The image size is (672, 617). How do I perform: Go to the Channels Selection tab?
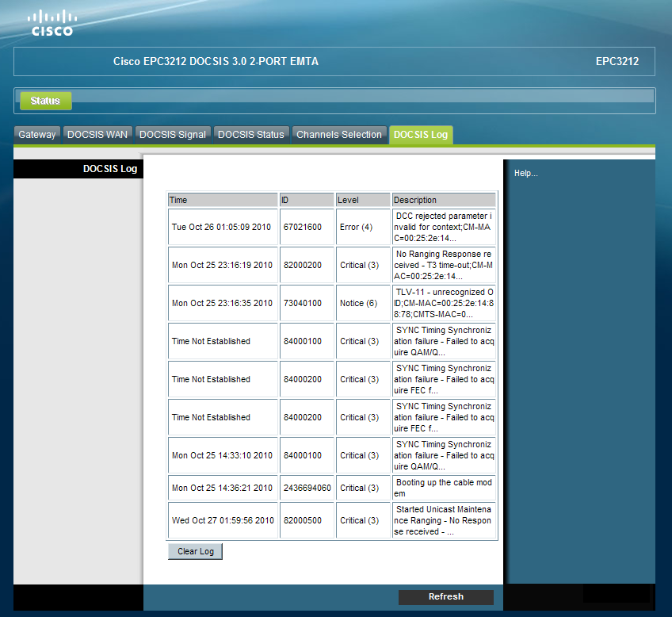pos(339,135)
